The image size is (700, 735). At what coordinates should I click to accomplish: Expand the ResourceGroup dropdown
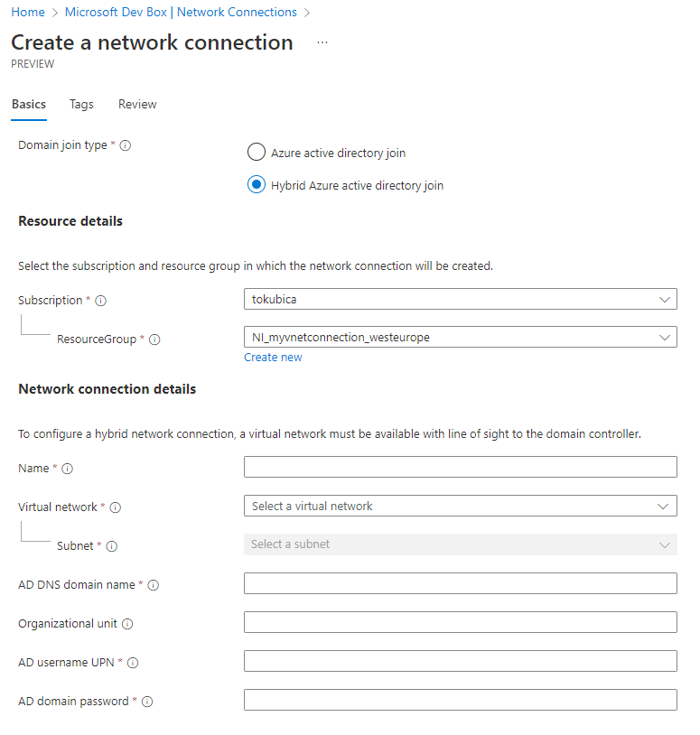click(x=461, y=337)
